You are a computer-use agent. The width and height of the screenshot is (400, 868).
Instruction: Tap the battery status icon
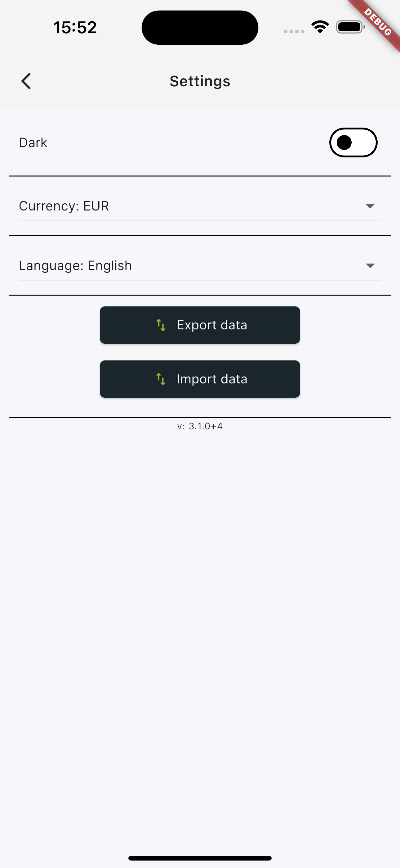click(350, 27)
